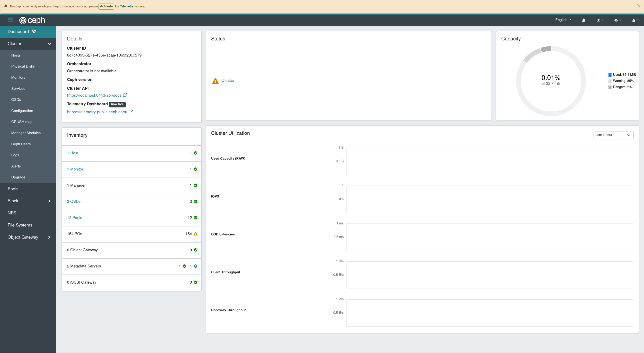Click the PGs warning triangle icon
644x353 pixels.
pyautogui.click(x=195, y=234)
